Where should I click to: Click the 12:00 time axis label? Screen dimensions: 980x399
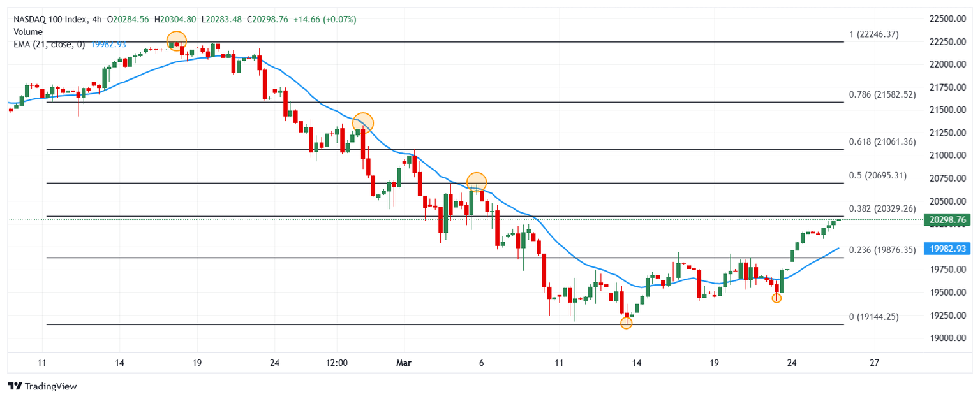pos(337,363)
